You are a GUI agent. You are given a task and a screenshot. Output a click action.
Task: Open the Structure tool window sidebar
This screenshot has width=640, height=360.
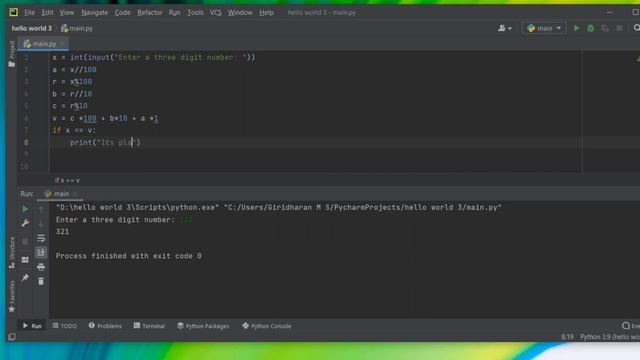(x=12, y=253)
